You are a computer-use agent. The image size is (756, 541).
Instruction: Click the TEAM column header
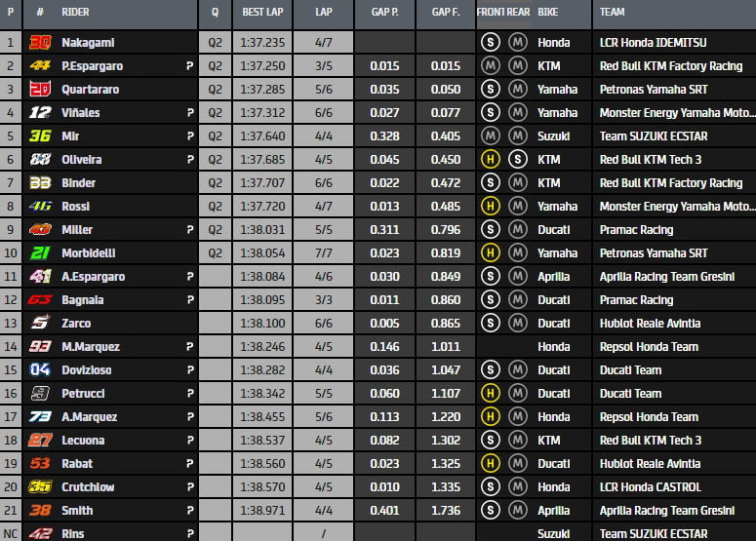(x=613, y=13)
